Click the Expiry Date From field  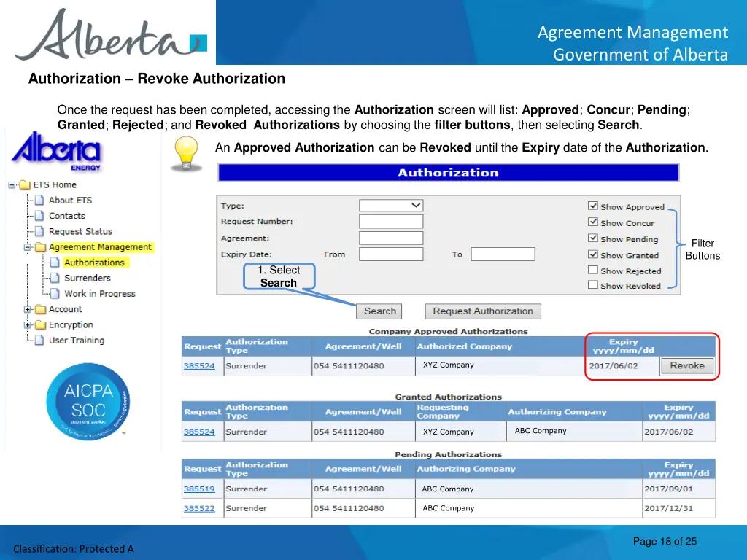pos(391,254)
